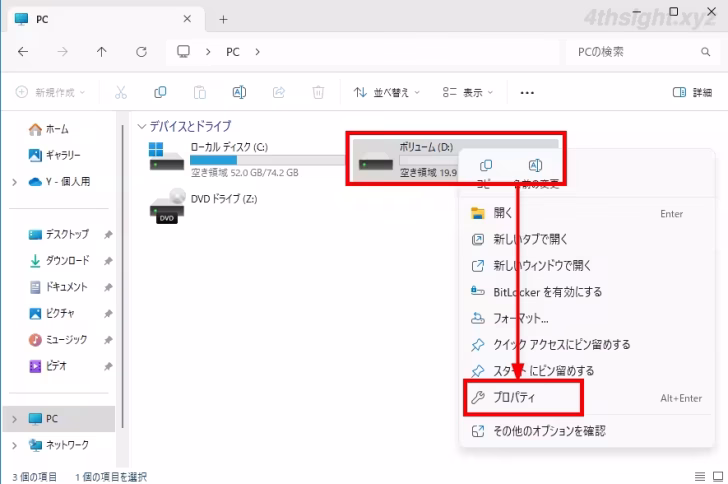Click the delete trash icon in toolbar
This screenshot has height=484, width=728.
[x=318, y=92]
